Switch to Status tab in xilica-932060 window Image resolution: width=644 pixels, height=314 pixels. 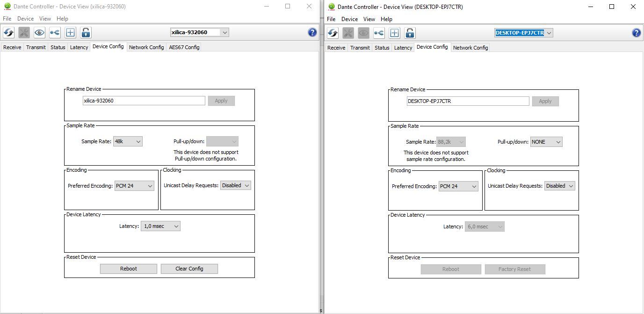click(x=58, y=47)
